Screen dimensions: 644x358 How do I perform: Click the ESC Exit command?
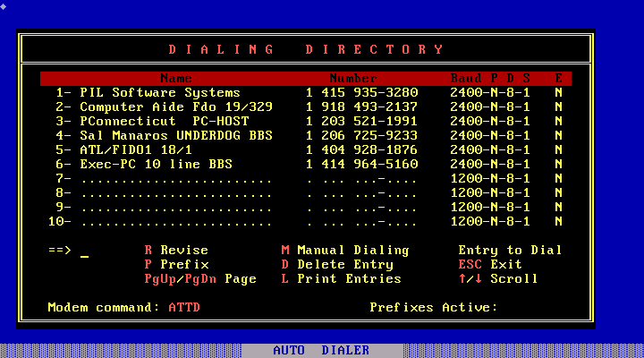(x=490, y=264)
